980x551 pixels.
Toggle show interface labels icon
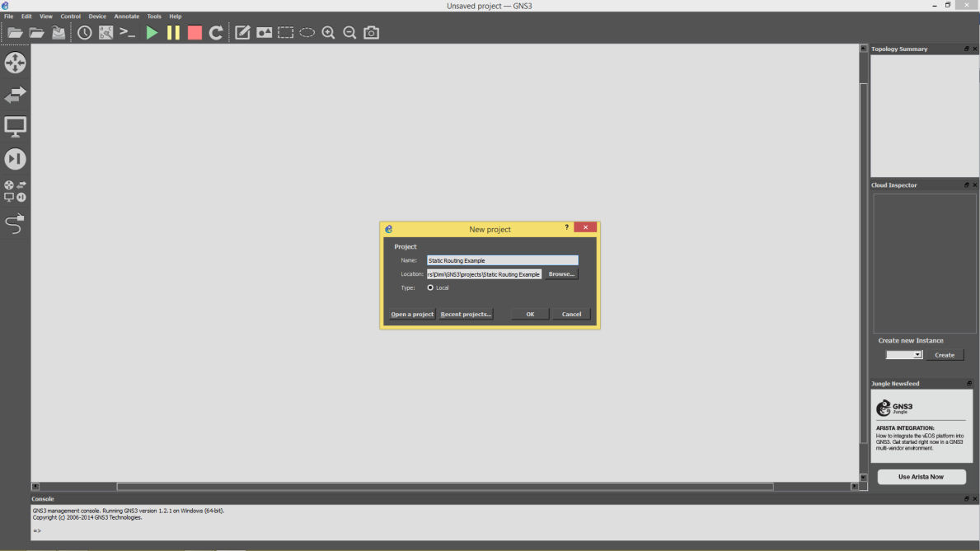[x=106, y=32]
